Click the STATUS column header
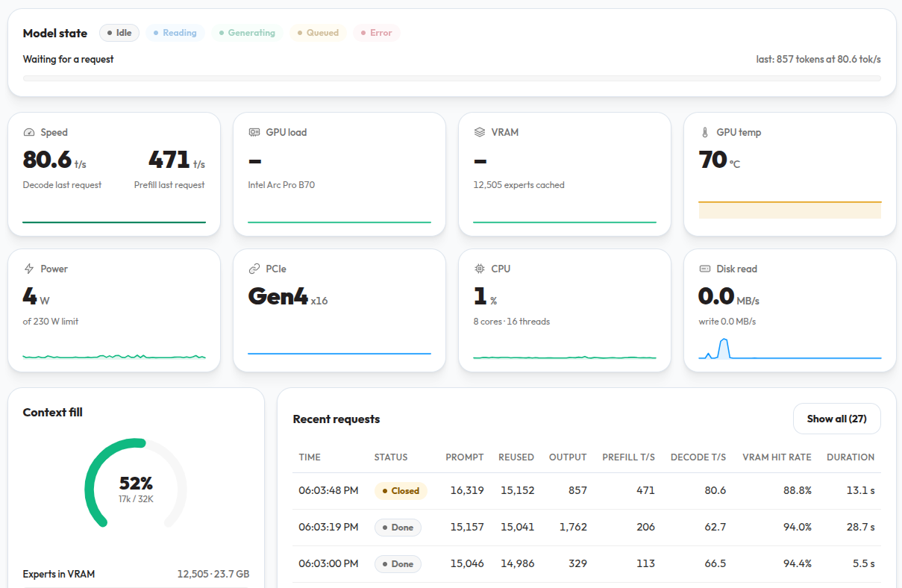Screen dimensions: 902x588 [x=391, y=457]
